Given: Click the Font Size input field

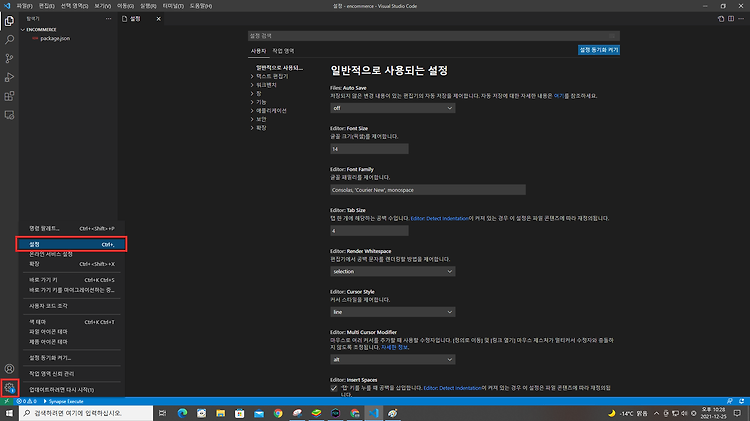Looking at the screenshot, I should [369, 149].
